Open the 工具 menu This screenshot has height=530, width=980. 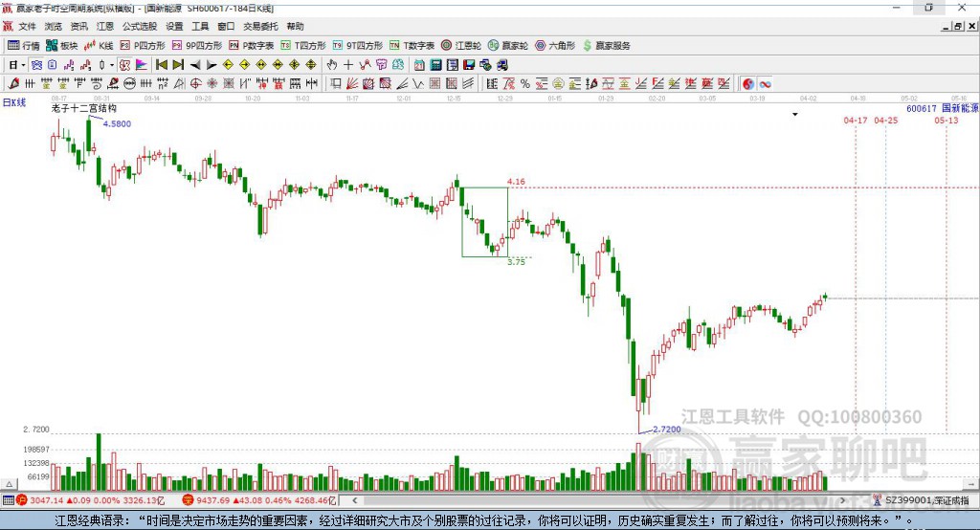point(200,26)
